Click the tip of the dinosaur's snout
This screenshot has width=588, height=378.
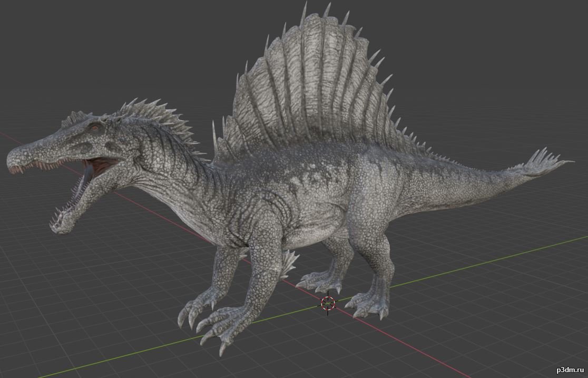point(13,160)
